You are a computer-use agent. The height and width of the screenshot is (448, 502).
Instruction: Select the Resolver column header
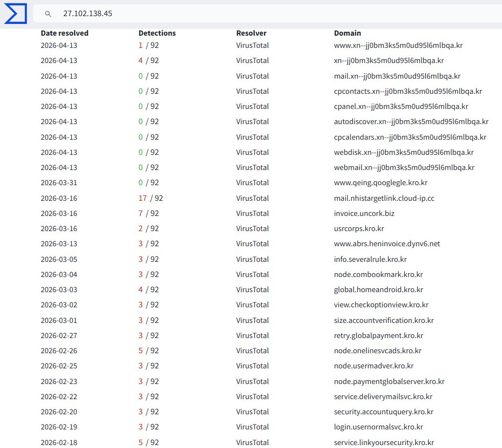pos(251,33)
